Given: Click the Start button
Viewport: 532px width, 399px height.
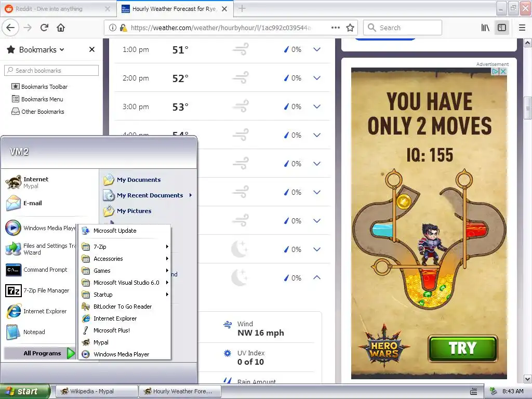Looking at the screenshot, I should [x=24, y=391].
